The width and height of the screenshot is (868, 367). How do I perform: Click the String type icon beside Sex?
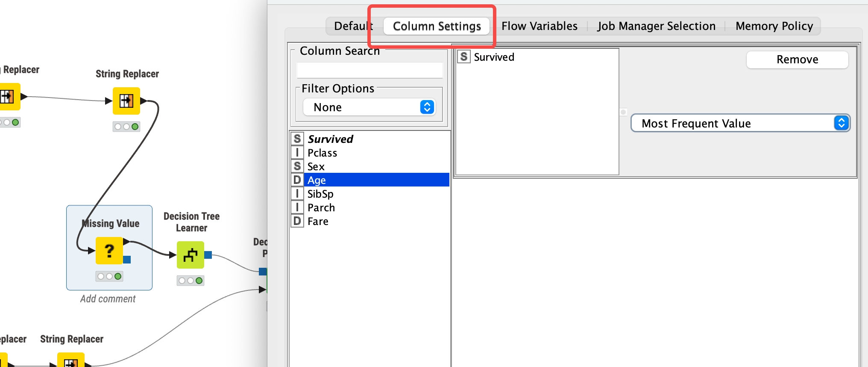[x=297, y=166]
